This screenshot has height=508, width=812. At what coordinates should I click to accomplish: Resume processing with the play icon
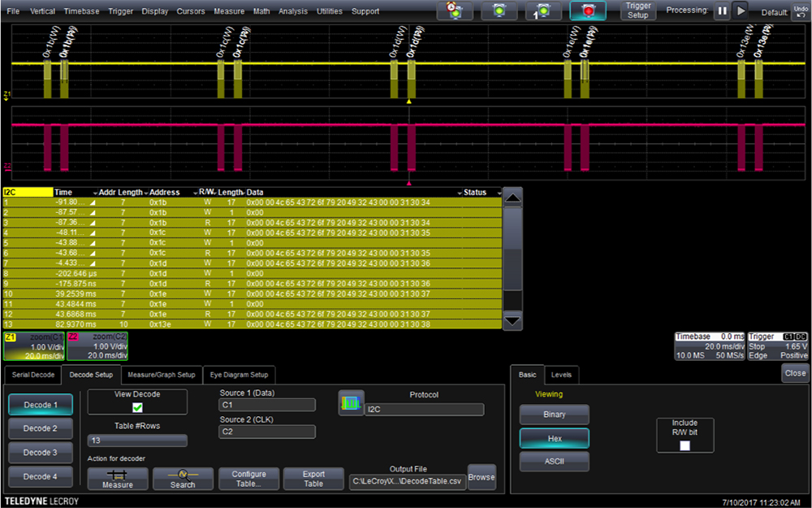coord(741,11)
